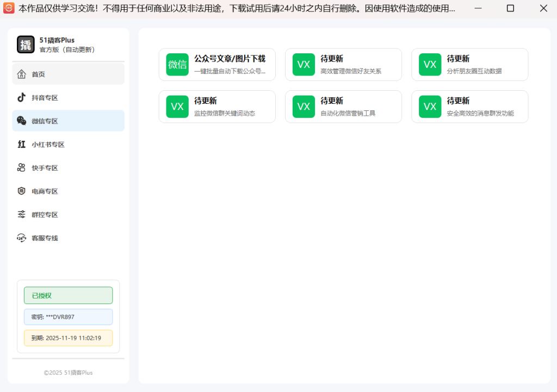
Task: Click the home icon beside 首页
Action: point(22,74)
